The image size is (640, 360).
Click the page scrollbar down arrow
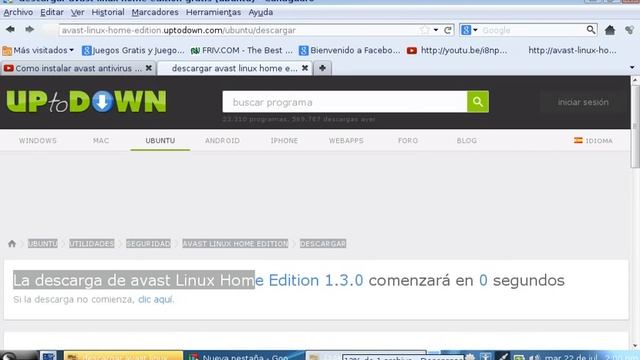point(635,345)
